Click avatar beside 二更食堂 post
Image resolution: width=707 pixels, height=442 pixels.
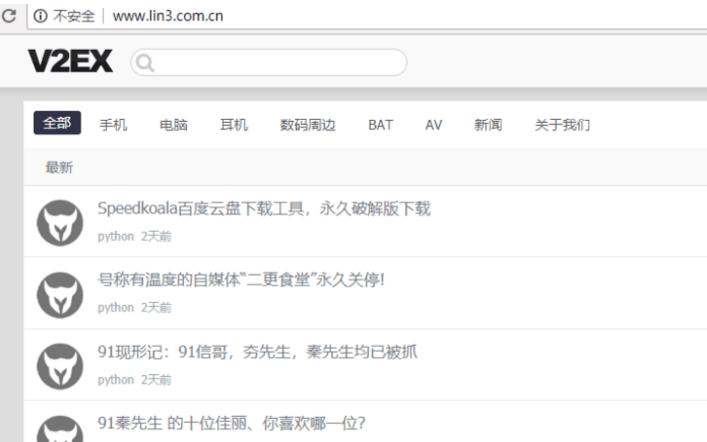pos(60,295)
